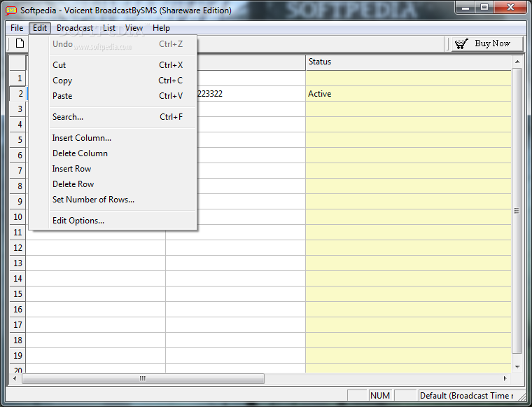Screen dimensions: 532x407
Task: Select the Active status cell
Action: click(408, 94)
